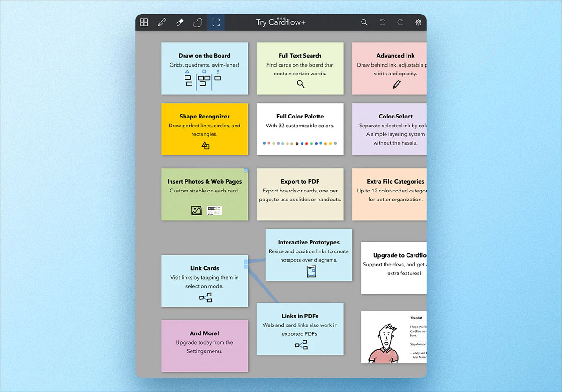Tap the Try Cardflow+ title

click(x=281, y=22)
